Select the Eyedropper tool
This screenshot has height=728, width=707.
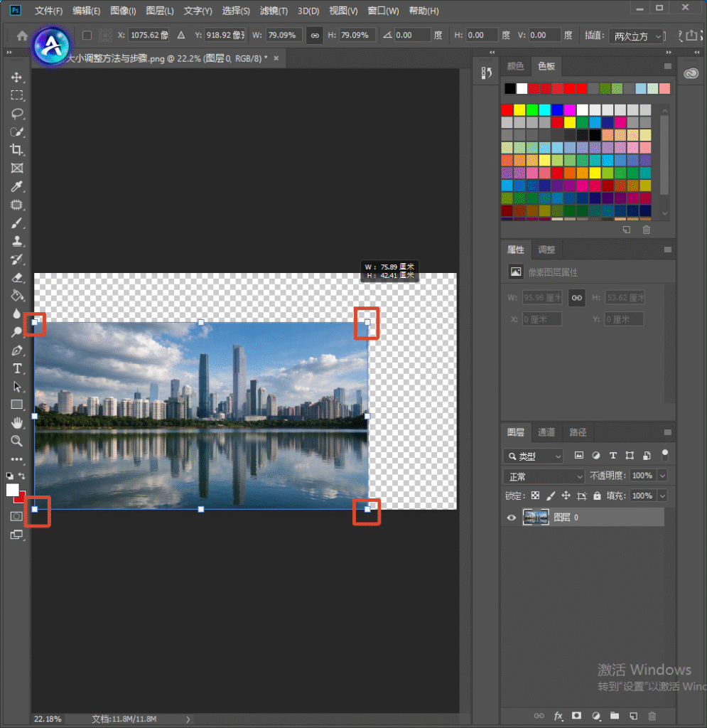pos(17,186)
